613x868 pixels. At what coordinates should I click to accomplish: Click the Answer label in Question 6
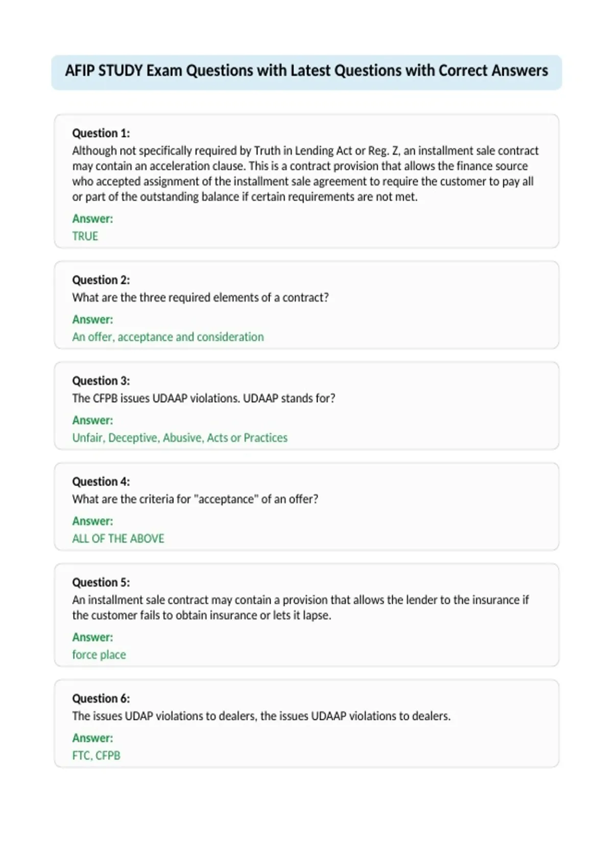92,738
